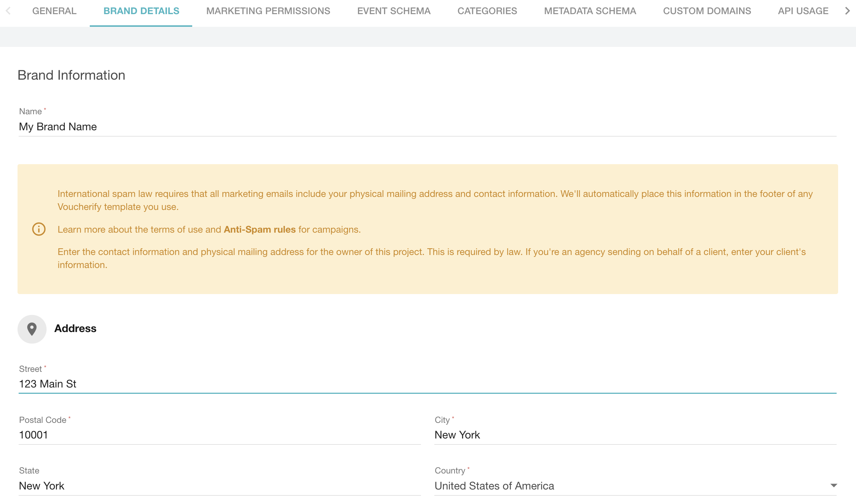The width and height of the screenshot is (856, 504).
Task: Go to the Event Schema tab
Action: click(394, 11)
